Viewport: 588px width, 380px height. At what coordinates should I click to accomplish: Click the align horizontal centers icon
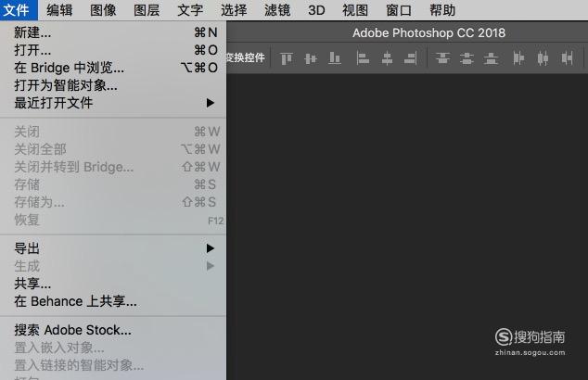tap(387, 58)
